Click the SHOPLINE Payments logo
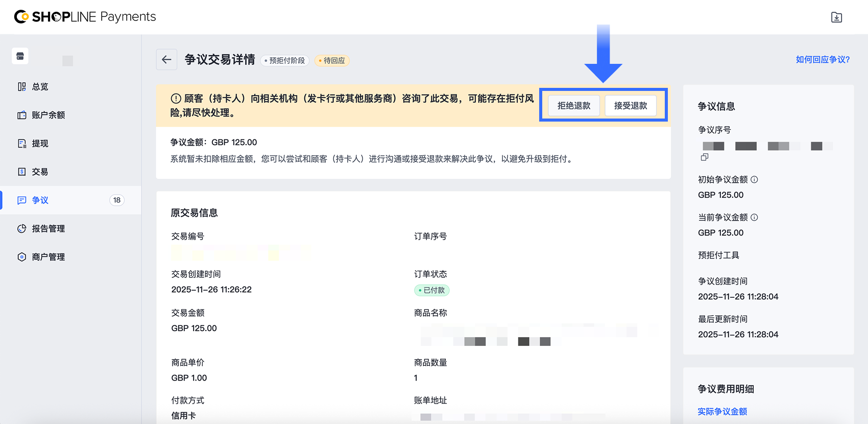The width and height of the screenshot is (868, 424). (85, 17)
